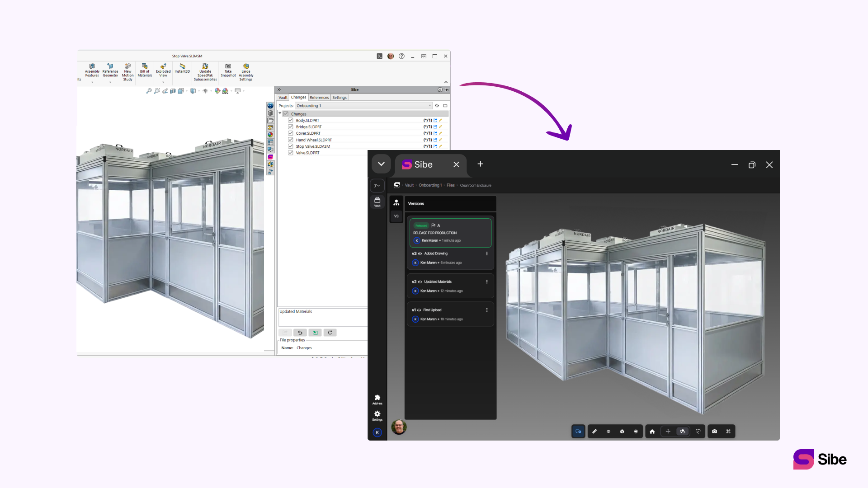Open the three-dot menu for v1 First Upload

click(487, 310)
